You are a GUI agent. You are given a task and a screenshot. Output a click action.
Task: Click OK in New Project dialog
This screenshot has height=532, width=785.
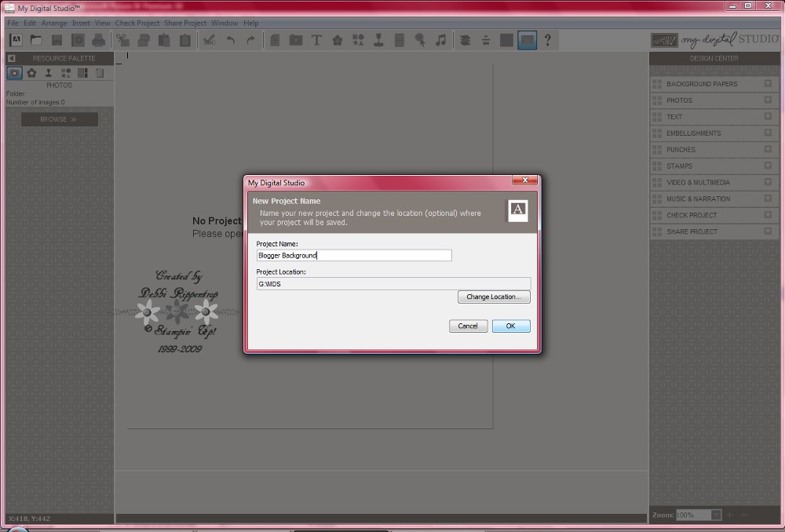click(x=511, y=326)
